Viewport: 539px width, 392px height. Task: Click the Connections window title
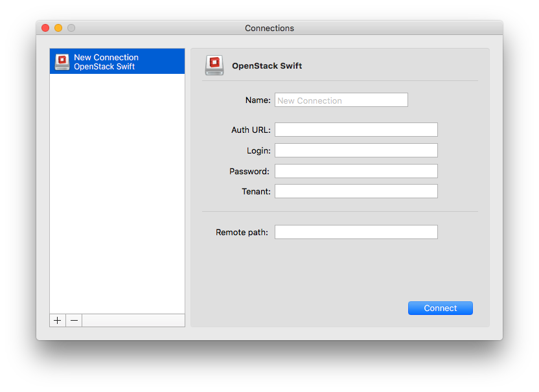pyautogui.click(x=269, y=29)
